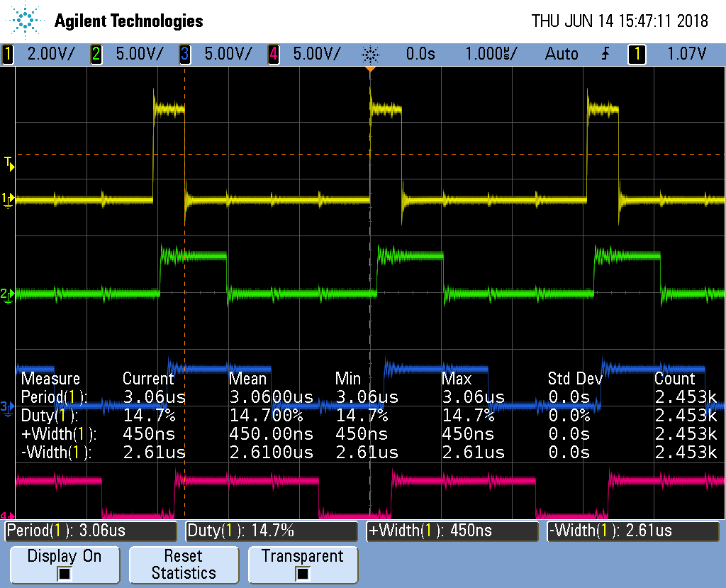Select the Channel 1 status icon
Viewport: 726px width, 588px height.
pyautogui.click(x=7, y=54)
